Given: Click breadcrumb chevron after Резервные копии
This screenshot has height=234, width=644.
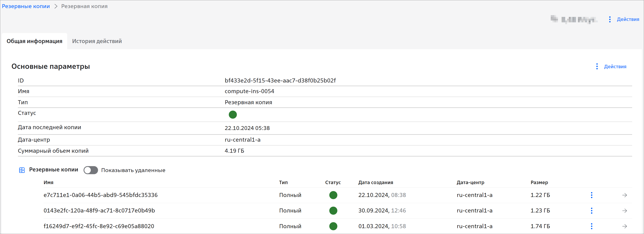Looking at the screenshot, I should pos(56,6).
